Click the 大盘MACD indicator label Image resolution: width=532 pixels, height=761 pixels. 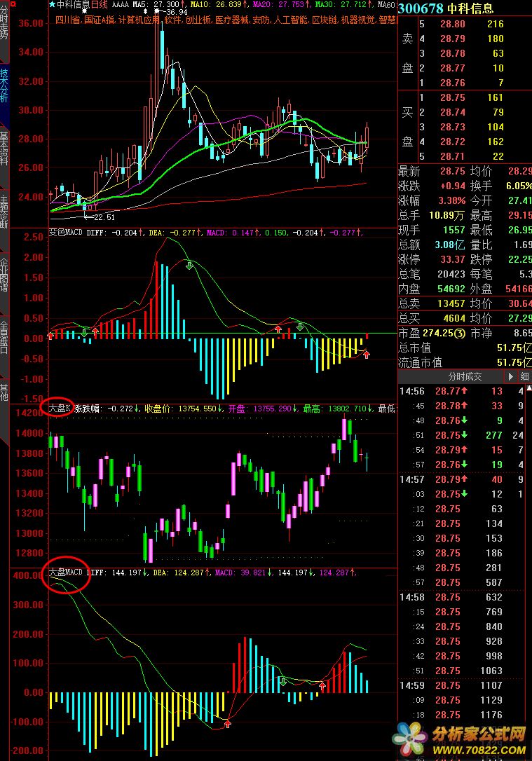(x=66, y=573)
